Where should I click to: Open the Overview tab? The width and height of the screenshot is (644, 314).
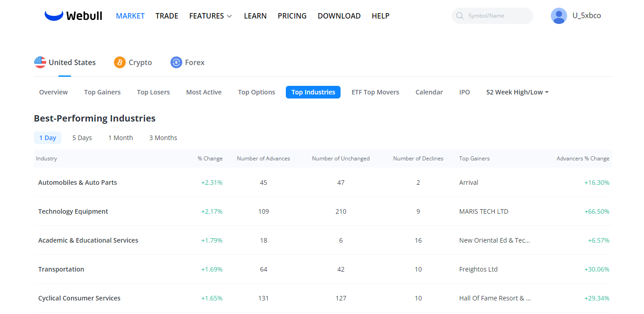pos(53,92)
